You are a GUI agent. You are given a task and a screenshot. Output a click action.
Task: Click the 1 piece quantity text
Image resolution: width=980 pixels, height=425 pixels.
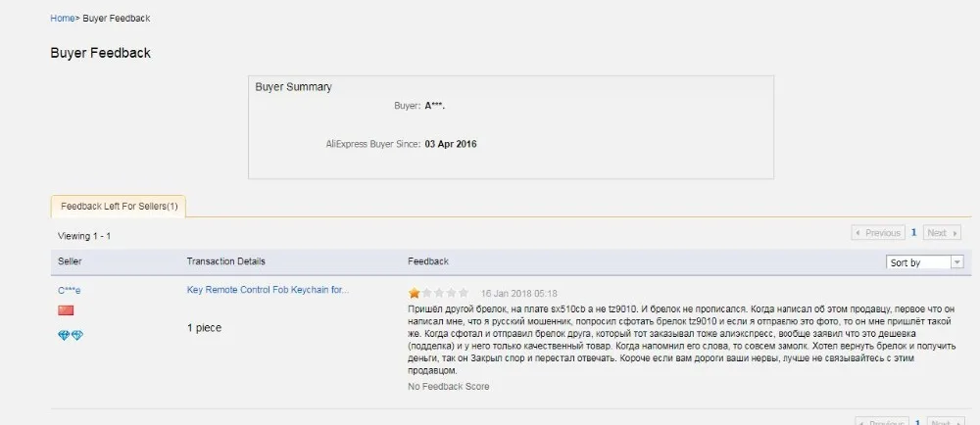[204, 328]
